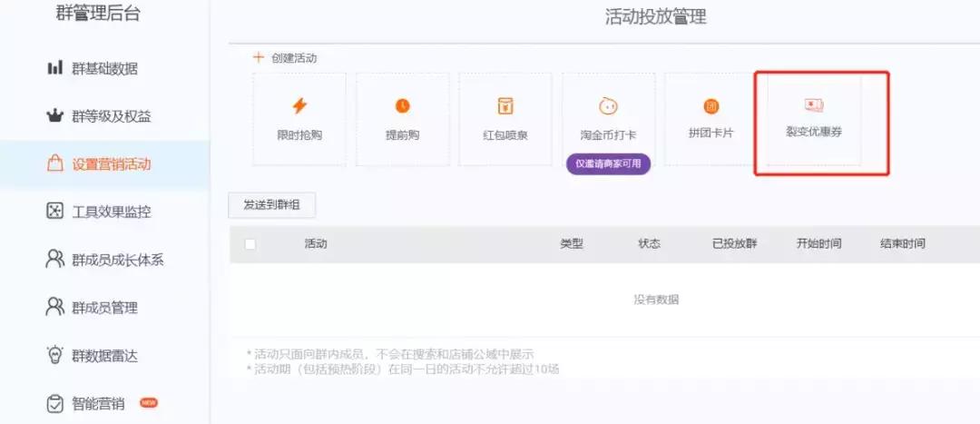Click the 状态 column header

tap(649, 244)
